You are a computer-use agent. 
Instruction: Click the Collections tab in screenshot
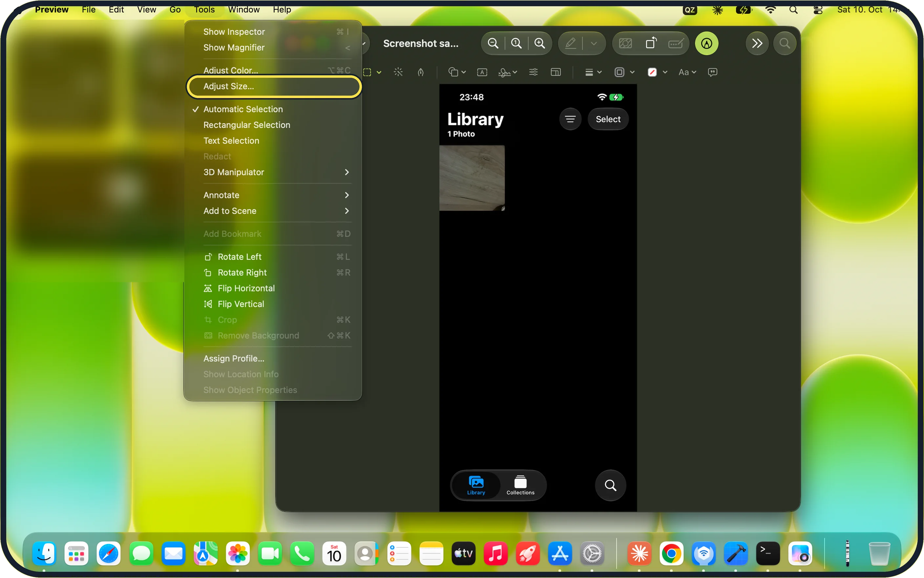520,485
